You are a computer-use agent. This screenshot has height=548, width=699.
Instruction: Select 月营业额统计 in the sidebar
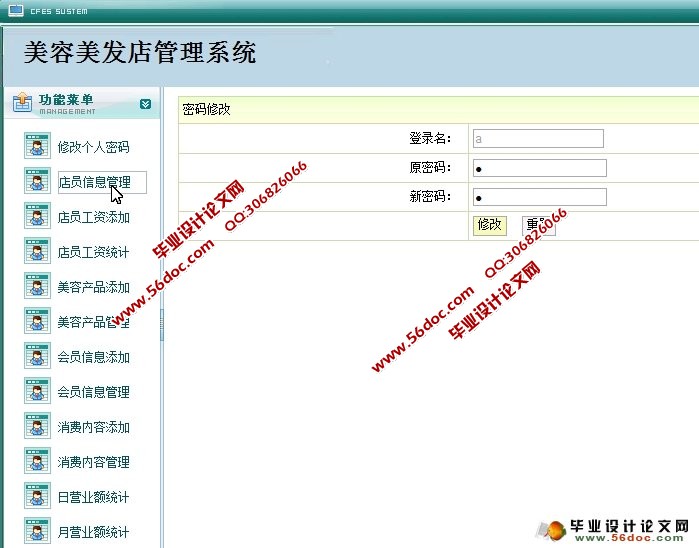(x=93, y=532)
